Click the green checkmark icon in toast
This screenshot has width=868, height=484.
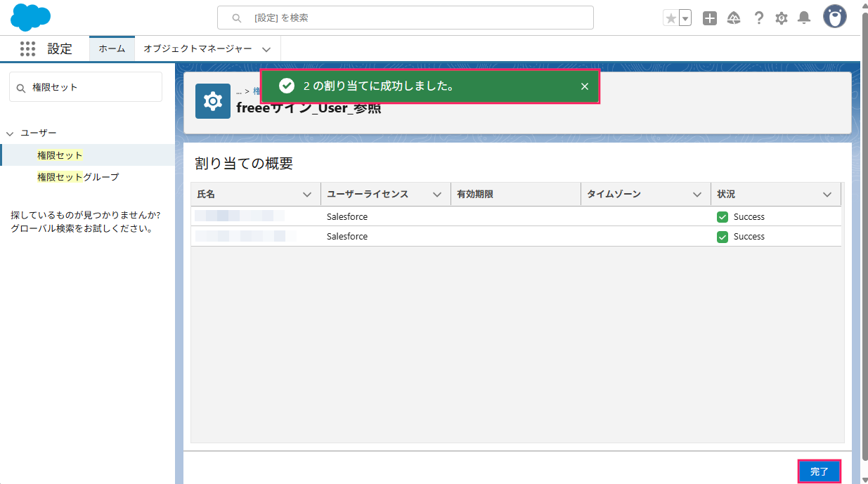coord(287,86)
